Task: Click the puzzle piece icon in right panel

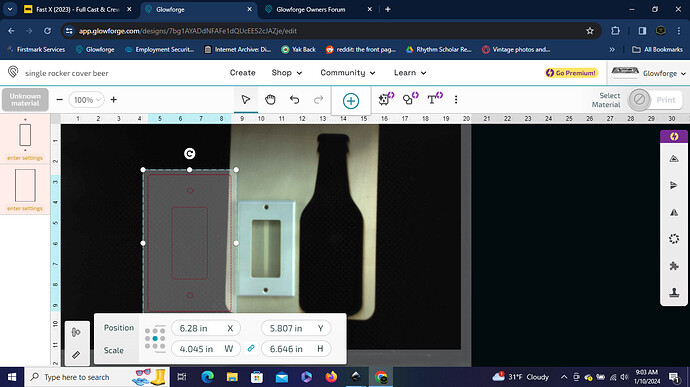Action: pyautogui.click(x=674, y=265)
